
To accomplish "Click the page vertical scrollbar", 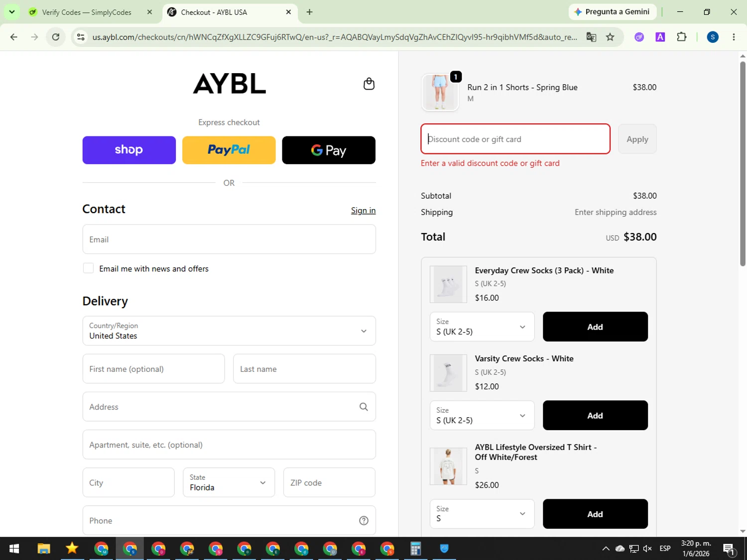I will point(743,164).
